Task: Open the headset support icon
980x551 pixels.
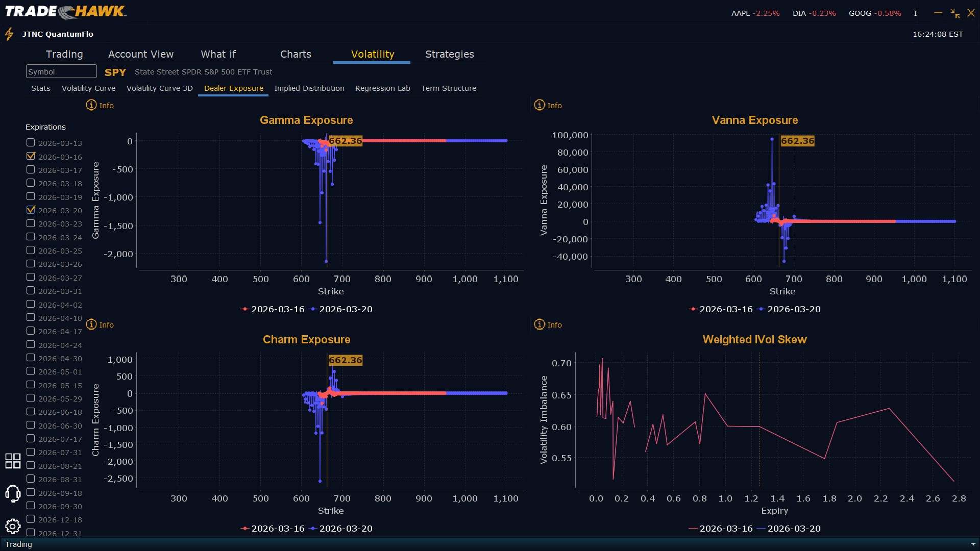Action: (x=13, y=493)
